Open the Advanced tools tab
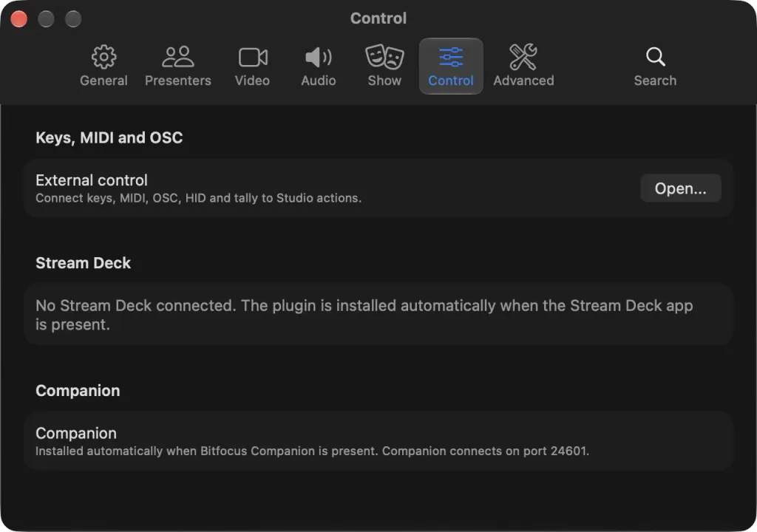757x532 pixels. [x=523, y=66]
